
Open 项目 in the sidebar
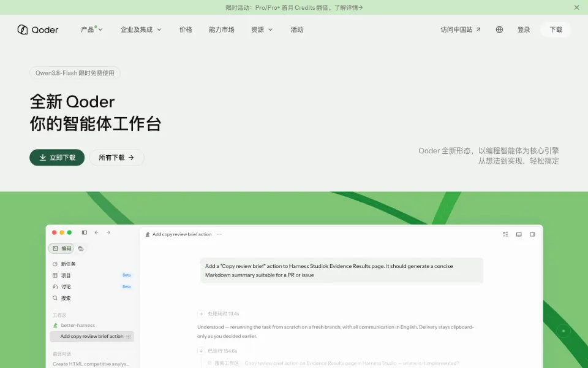[92, 275]
